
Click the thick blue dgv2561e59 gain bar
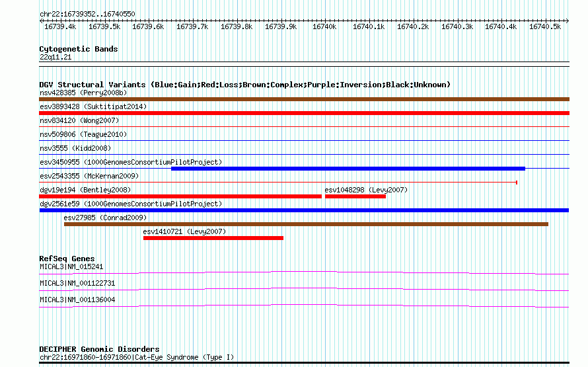(x=304, y=210)
